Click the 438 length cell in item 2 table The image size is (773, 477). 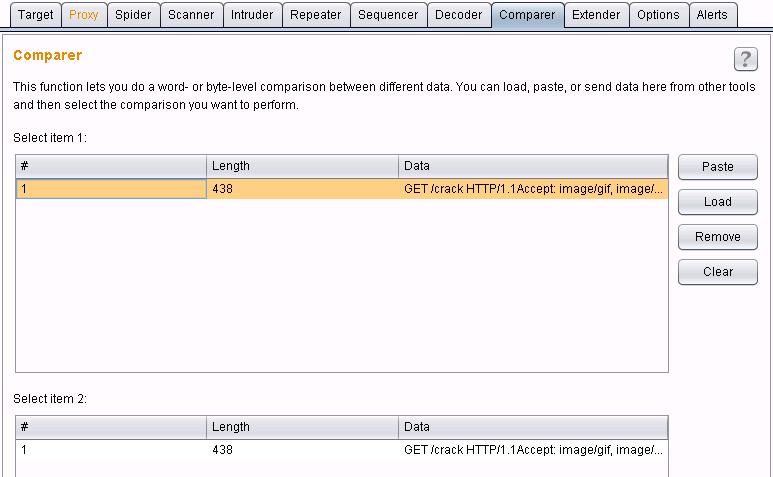302,450
